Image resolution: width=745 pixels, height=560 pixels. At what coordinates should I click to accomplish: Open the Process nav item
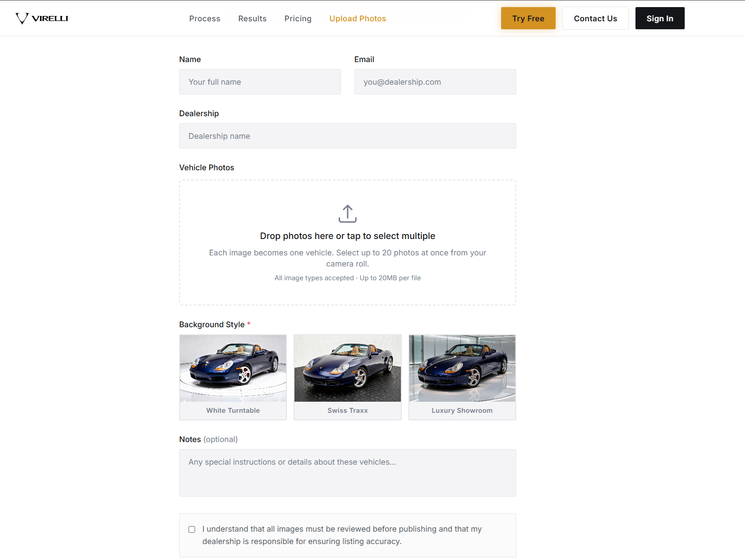pyautogui.click(x=204, y=19)
